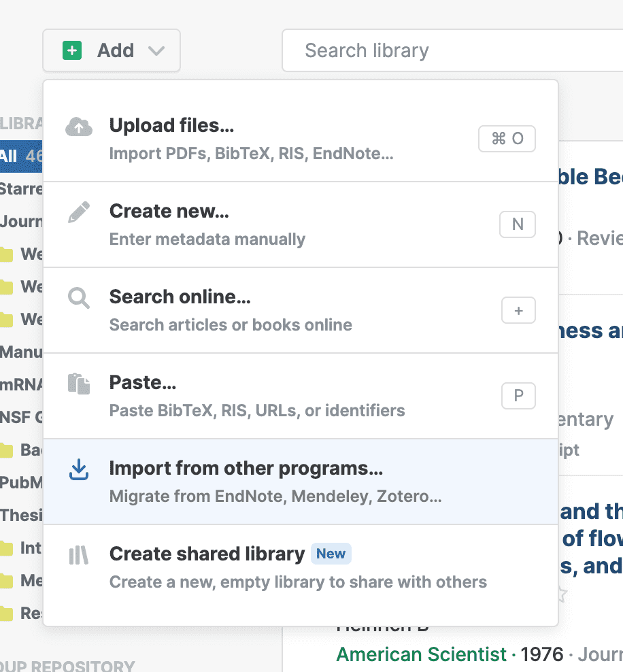Click the download Import icon
The width and height of the screenshot is (623, 672).
click(x=79, y=470)
